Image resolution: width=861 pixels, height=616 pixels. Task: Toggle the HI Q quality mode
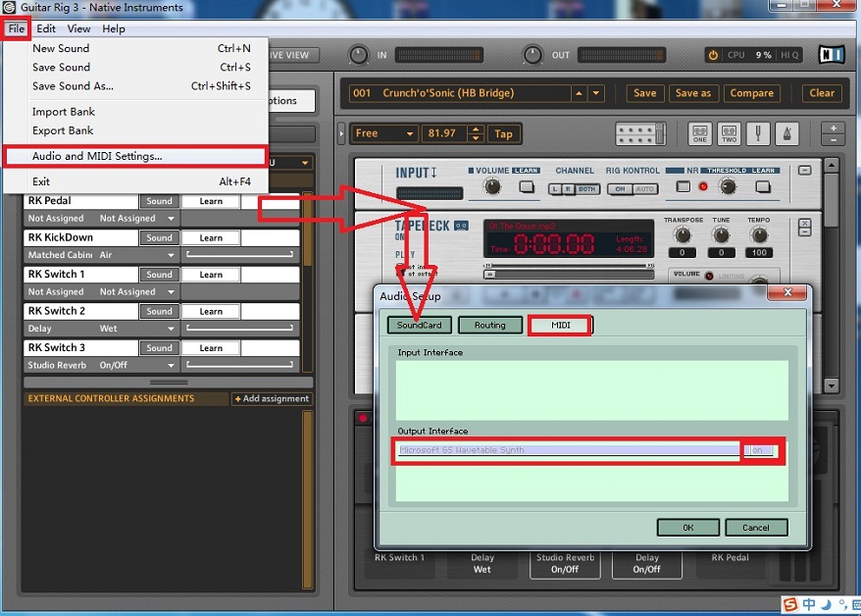point(789,55)
